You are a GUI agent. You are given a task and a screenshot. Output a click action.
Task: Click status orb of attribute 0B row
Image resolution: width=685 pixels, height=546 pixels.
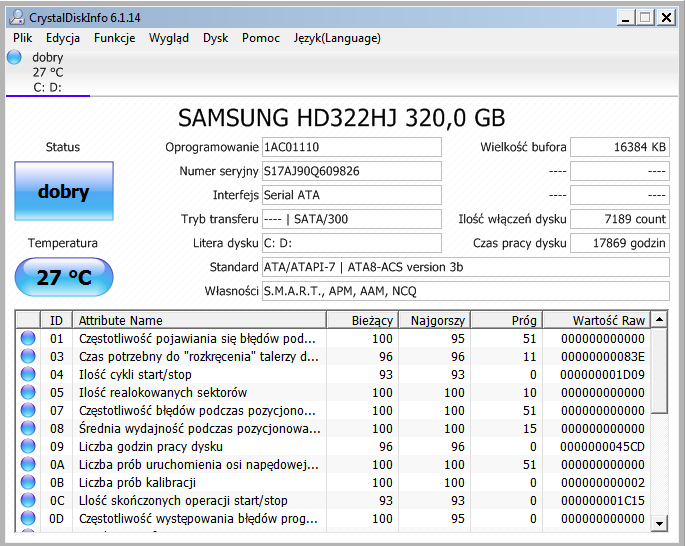click(x=28, y=482)
